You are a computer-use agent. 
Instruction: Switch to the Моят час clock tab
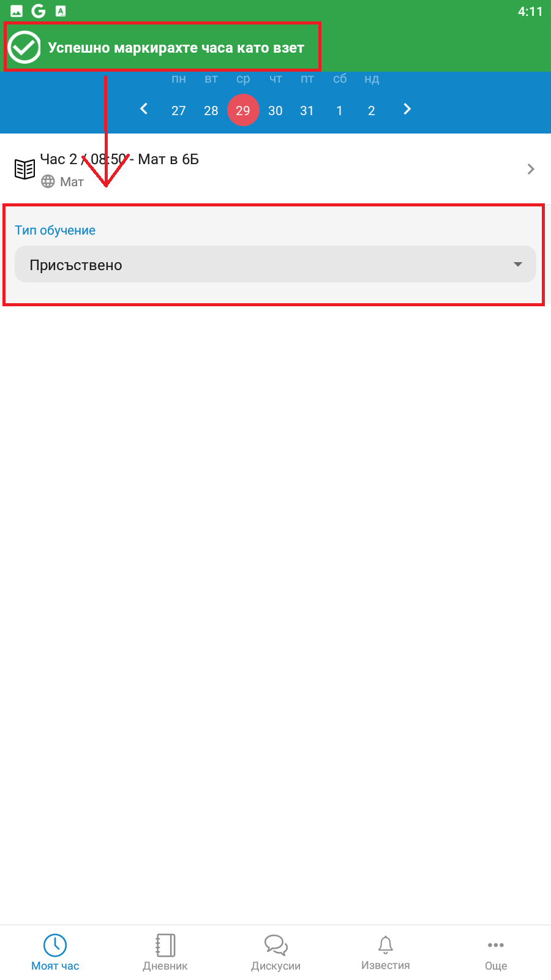coord(55,952)
